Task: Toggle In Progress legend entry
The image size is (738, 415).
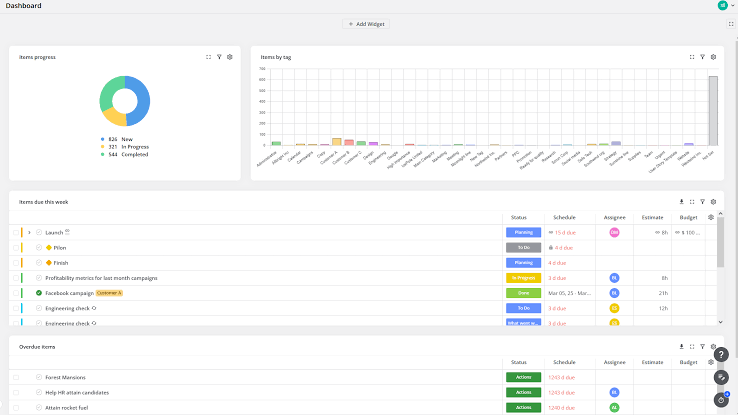Action: pos(125,147)
